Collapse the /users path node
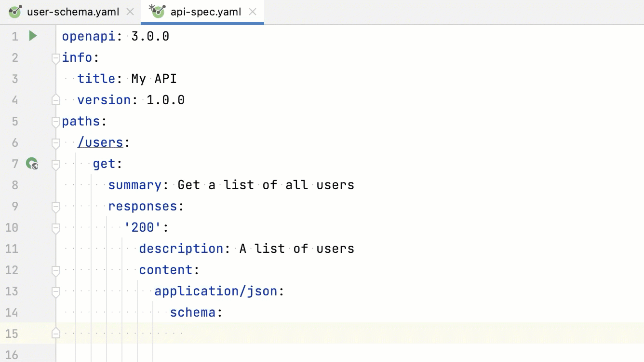 coord(55,142)
